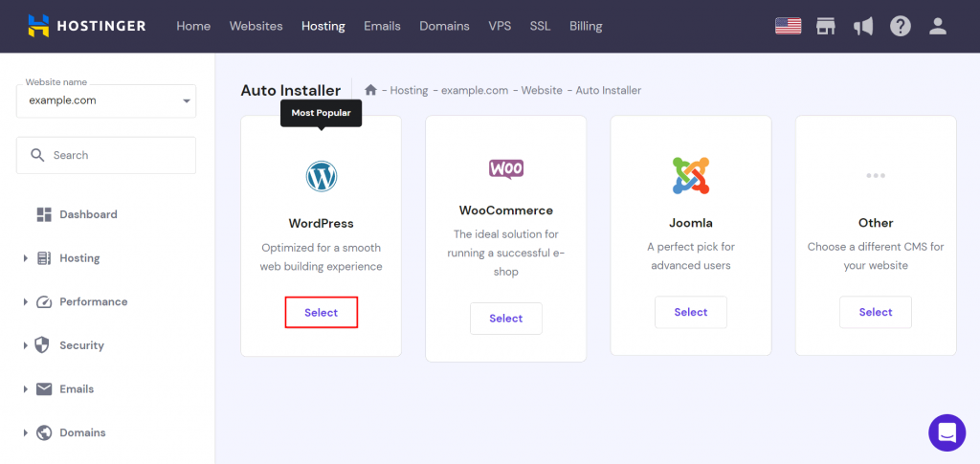Click the WordPress logo icon
This screenshot has height=464, width=980.
pyautogui.click(x=322, y=176)
